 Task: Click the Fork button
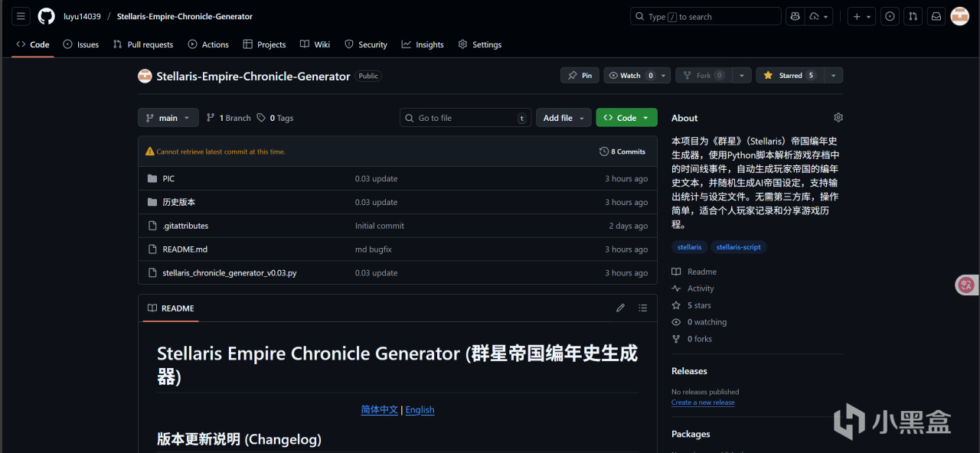click(703, 76)
